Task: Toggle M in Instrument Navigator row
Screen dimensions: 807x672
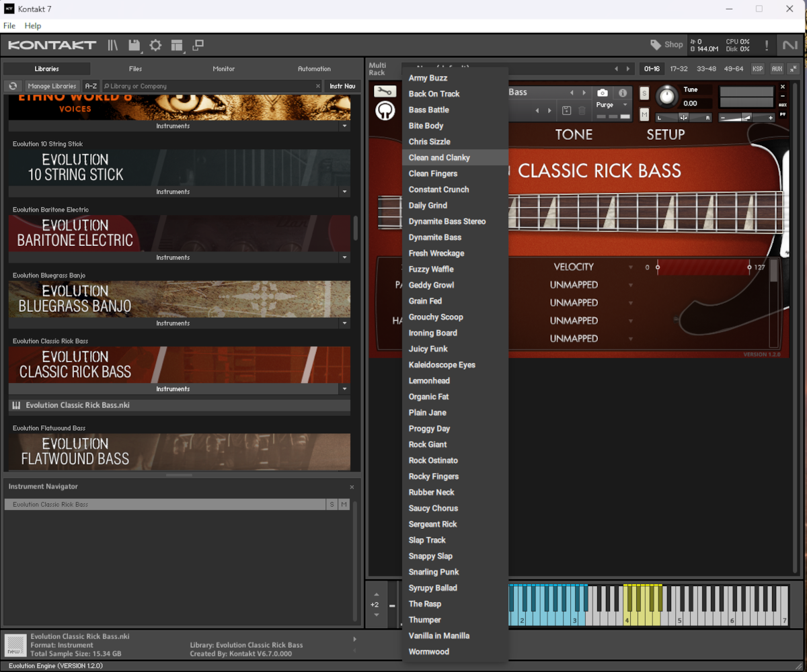Action: click(x=344, y=504)
